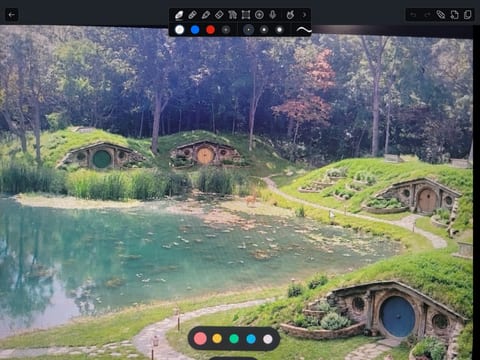480x360 pixels.
Task: Pick the red pen color
Action: 210,30
